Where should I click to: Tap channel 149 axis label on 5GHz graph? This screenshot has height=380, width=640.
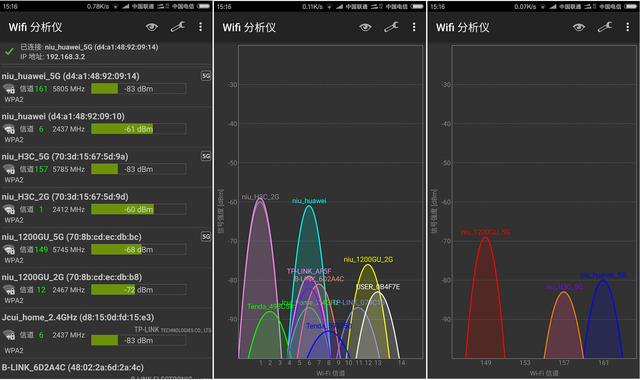click(486, 363)
